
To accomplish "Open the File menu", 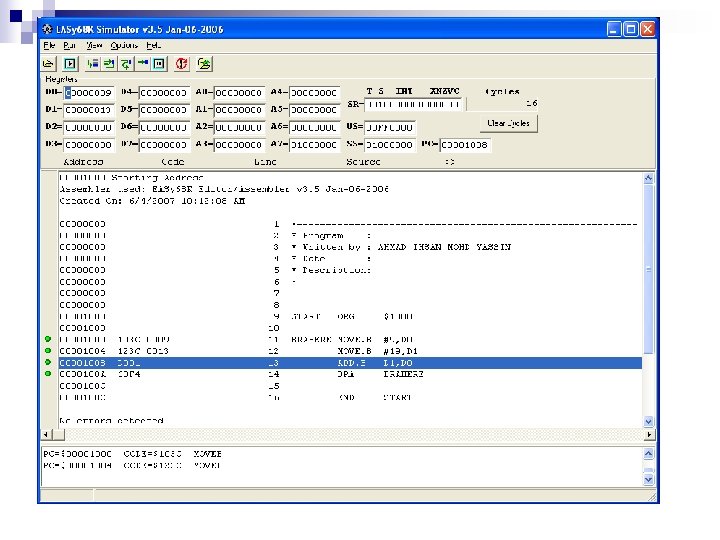I will (x=49, y=46).
